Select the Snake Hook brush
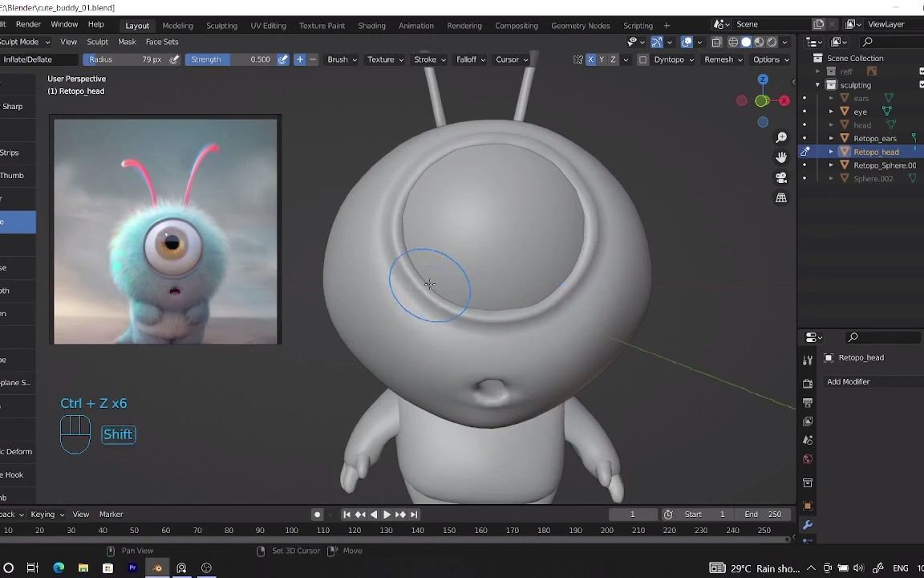924x578 pixels. pos(18,474)
